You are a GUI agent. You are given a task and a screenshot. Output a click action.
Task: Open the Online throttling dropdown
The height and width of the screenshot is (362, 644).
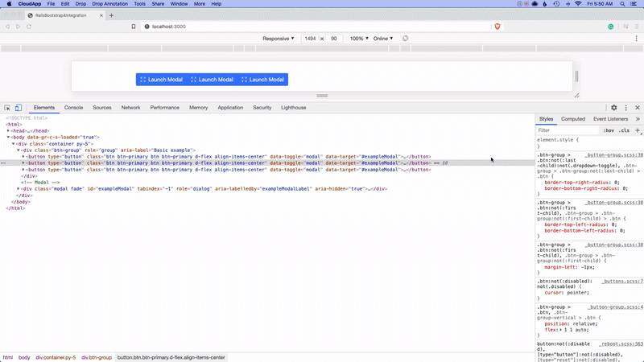(383, 39)
